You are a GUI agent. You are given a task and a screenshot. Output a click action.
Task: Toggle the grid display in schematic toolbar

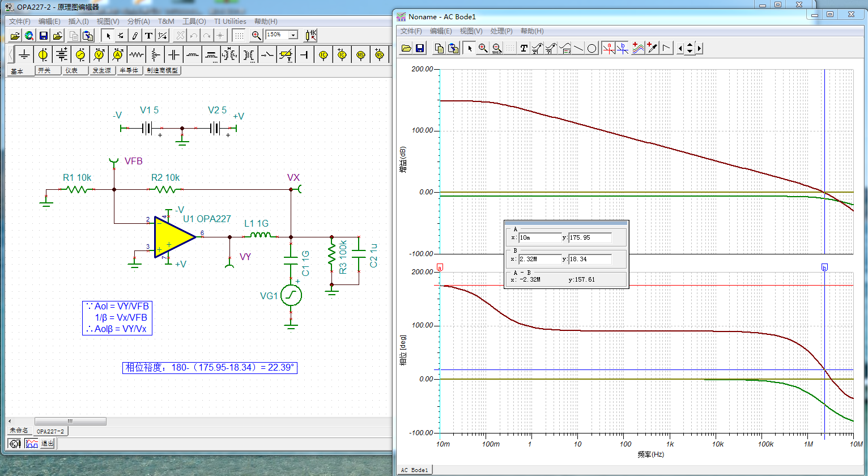pyautogui.click(x=239, y=36)
